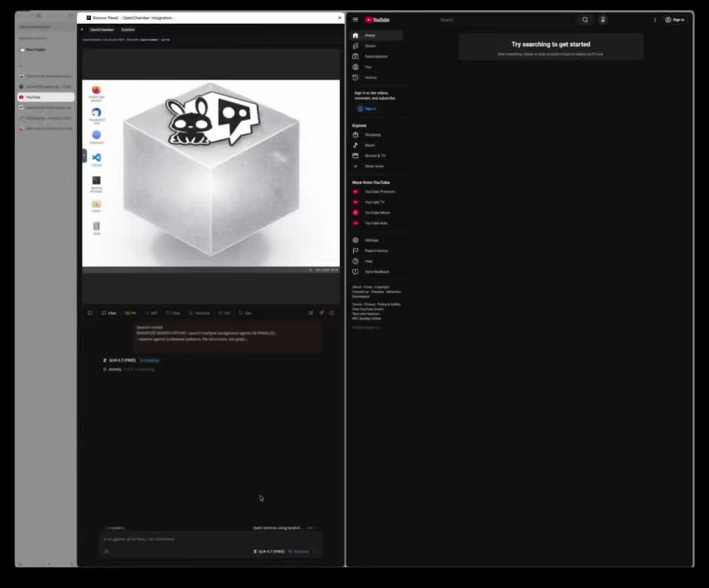The image size is (709, 588).
Task: Click the About footer link
Action: pyautogui.click(x=357, y=287)
